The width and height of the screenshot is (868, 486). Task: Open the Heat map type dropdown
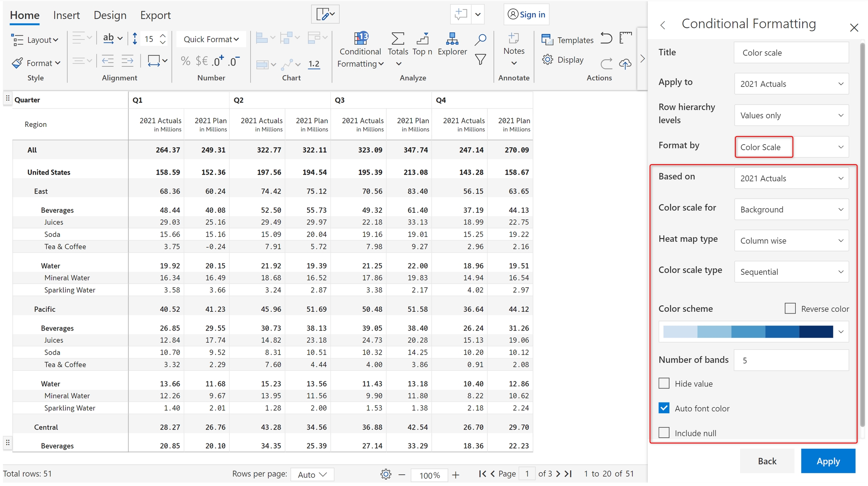(791, 241)
